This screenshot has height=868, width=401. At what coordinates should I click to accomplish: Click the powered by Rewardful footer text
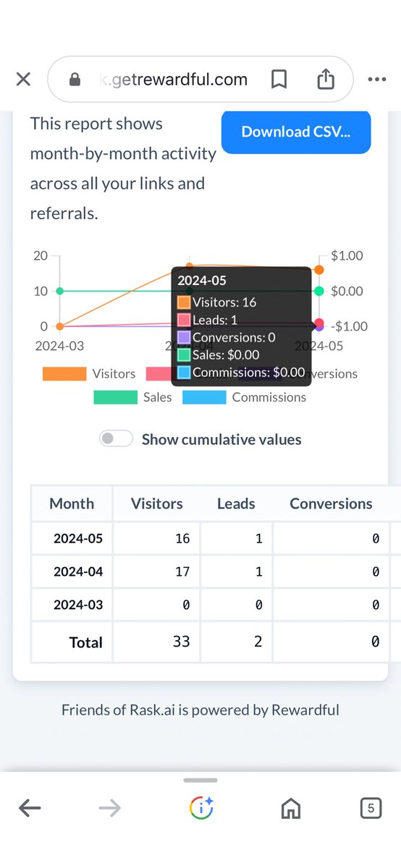tap(200, 710)
